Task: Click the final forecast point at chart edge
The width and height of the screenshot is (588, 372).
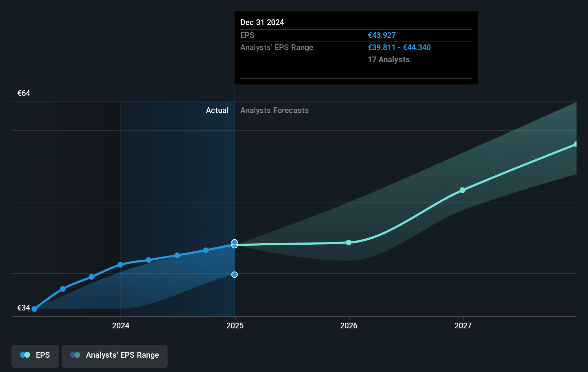Action: click(576, 144)
